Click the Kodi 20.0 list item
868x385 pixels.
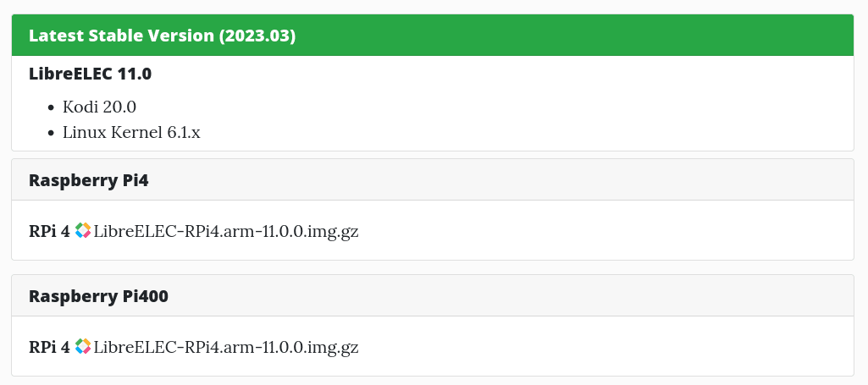pos(99,107)
